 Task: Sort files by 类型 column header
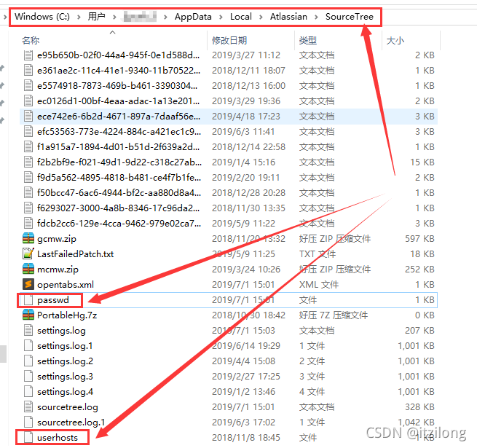(308, 40)
